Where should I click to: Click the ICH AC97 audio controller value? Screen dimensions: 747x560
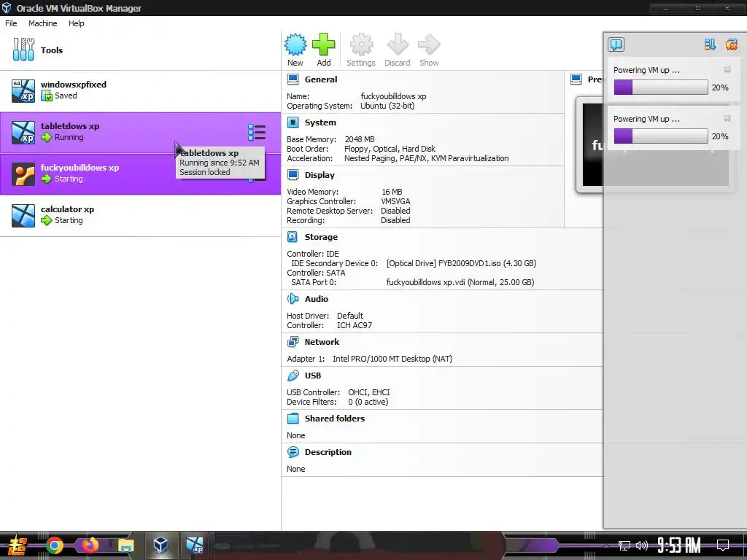(355, 325)
